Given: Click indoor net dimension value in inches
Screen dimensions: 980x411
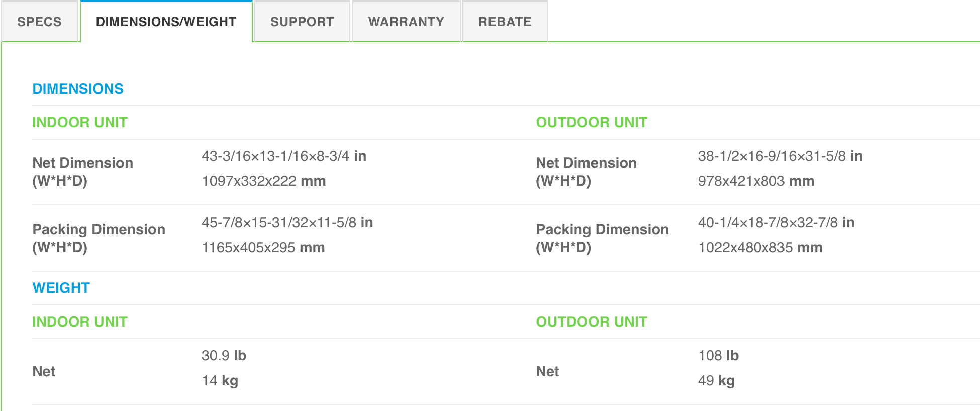Looking at the screenshot, I should (283, 156).
